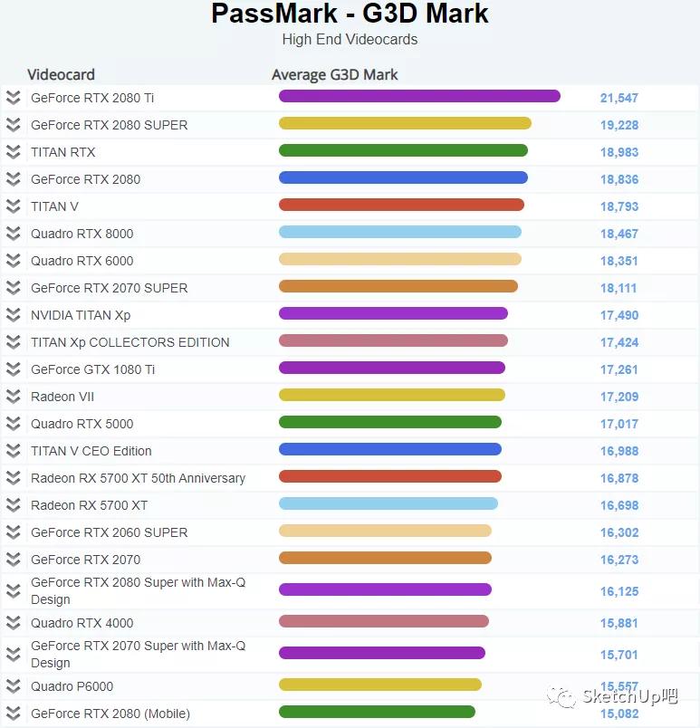Expand the Quadro RTX 8000 row chevron
Viewport: 700px width, 728px height.
13,234
